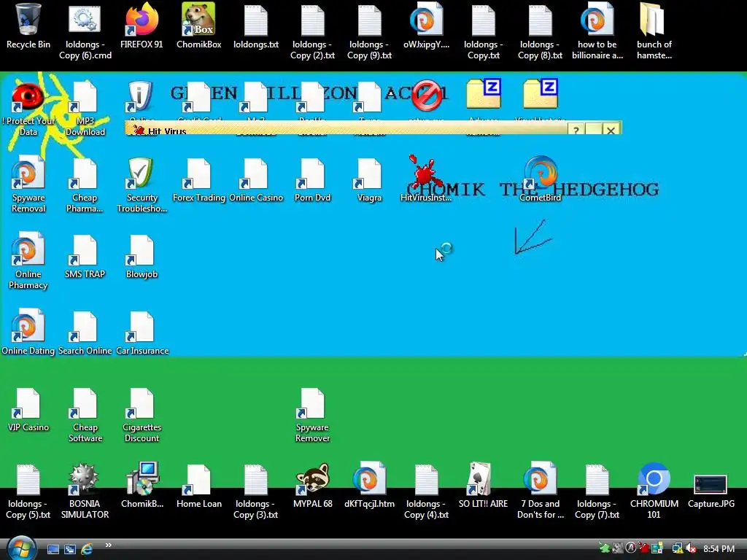Select the Home Loan shortcut
Screen dimensions: 747x560
198,485
